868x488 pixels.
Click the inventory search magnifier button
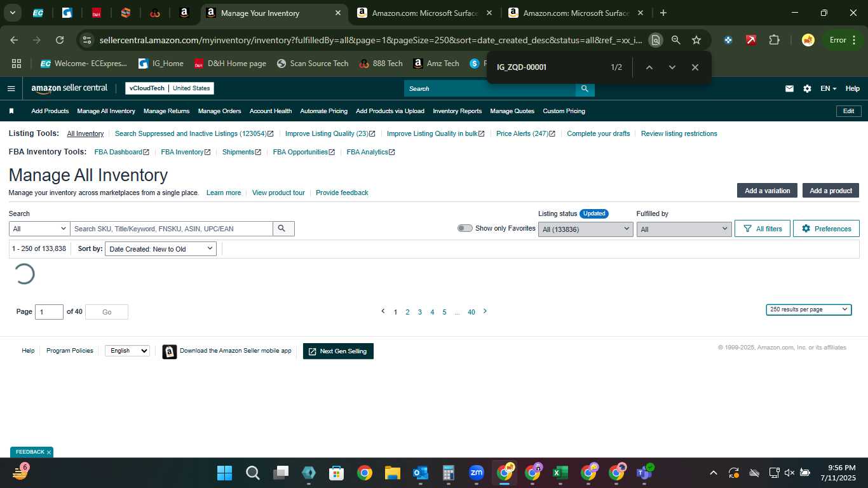pyautogui.click(x=283, y=229)
